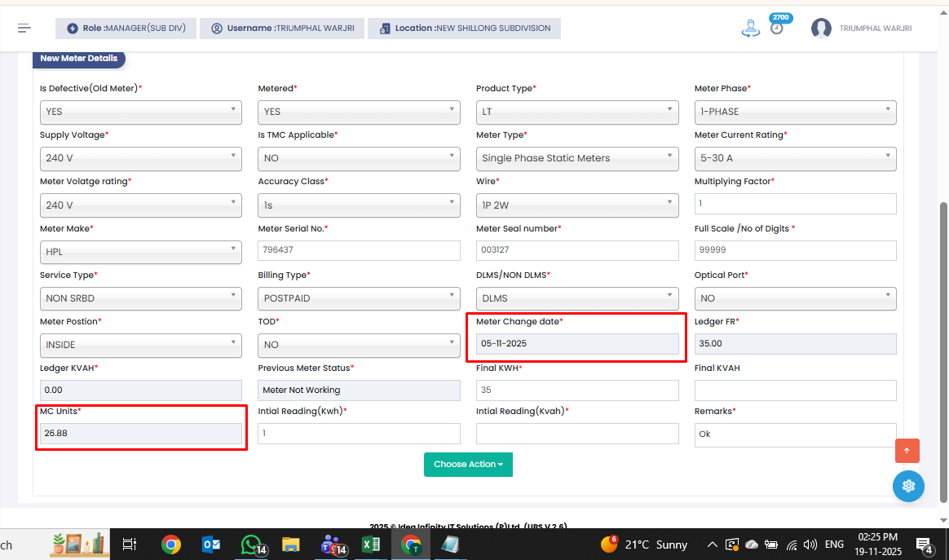Click the Location NEW SHILLONG SUBDIVISION badge
The width and height of the screenshot is (949, 560).
coord(464,29)
